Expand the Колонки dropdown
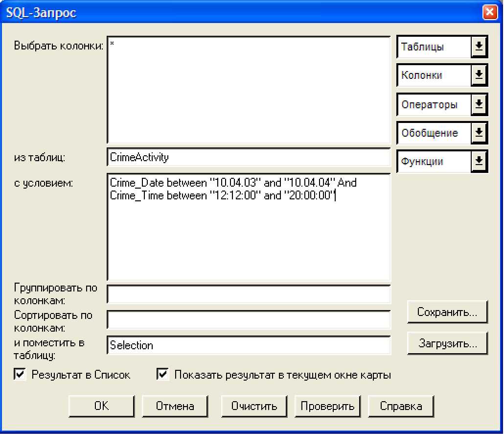The width and height of the screenshot is (504, 434). (479, 75)
